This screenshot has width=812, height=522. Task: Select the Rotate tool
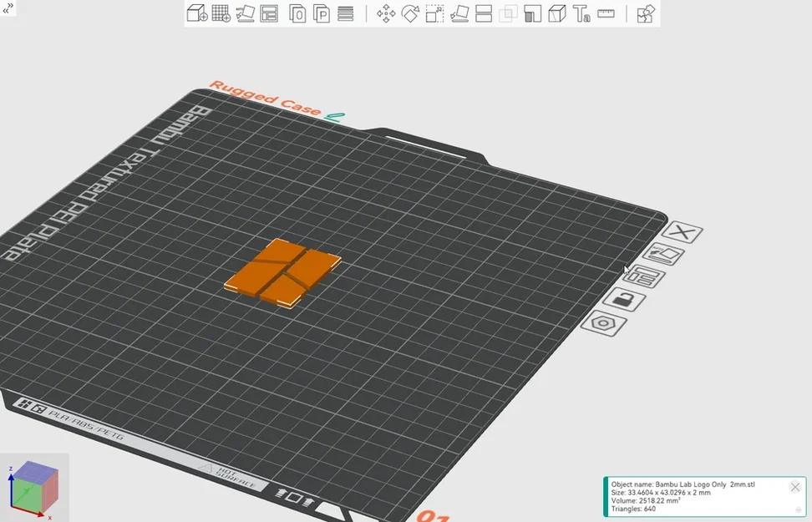point(410,13)
